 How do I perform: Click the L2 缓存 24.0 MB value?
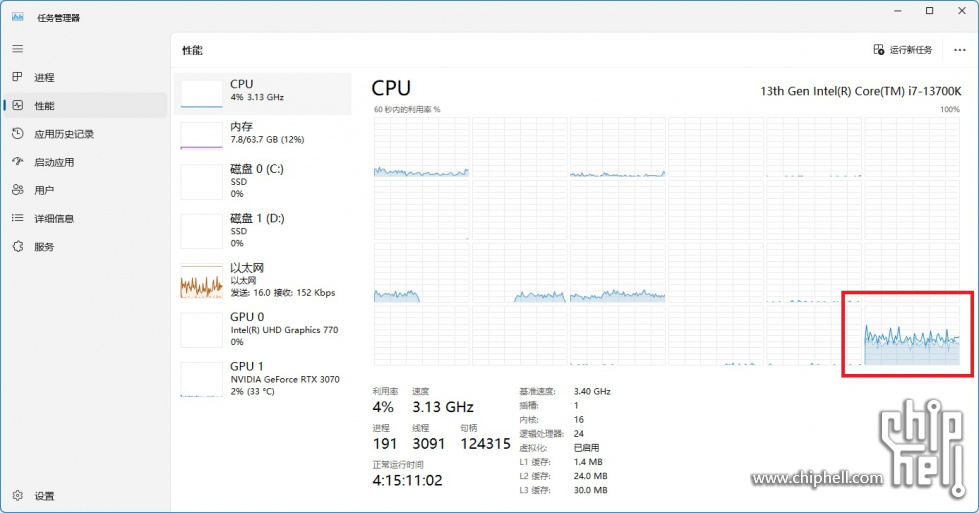click(x=591, y=476)
